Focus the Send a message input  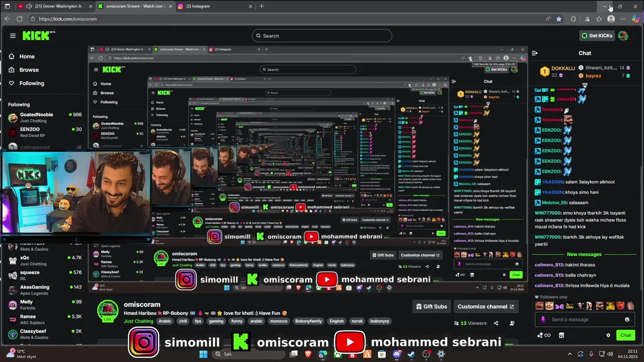coord(585,319)
